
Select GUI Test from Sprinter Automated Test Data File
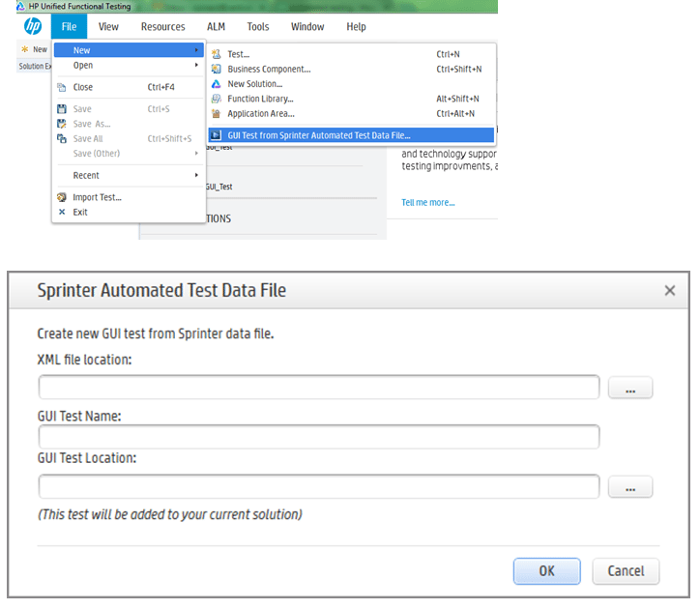pos(352,135)
